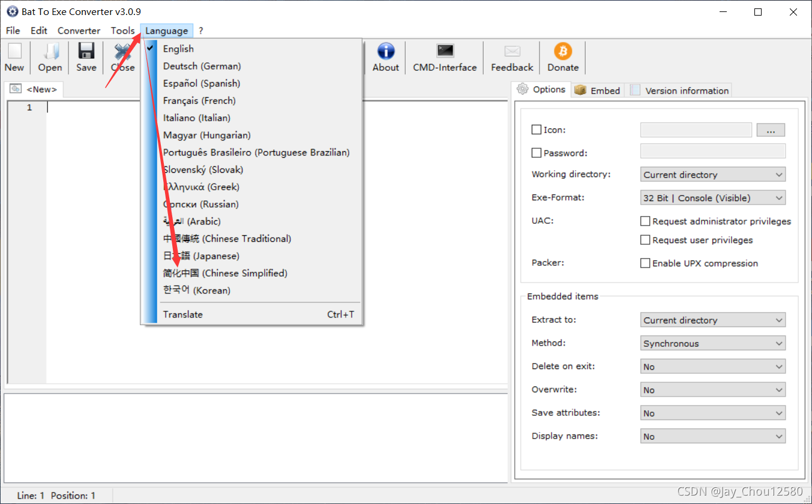
Task: Switch to Version information tab
Action: tap(679, 91)
